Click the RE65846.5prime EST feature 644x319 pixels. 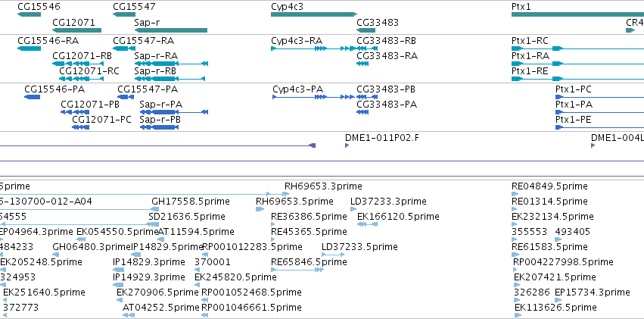coord(297,270)
